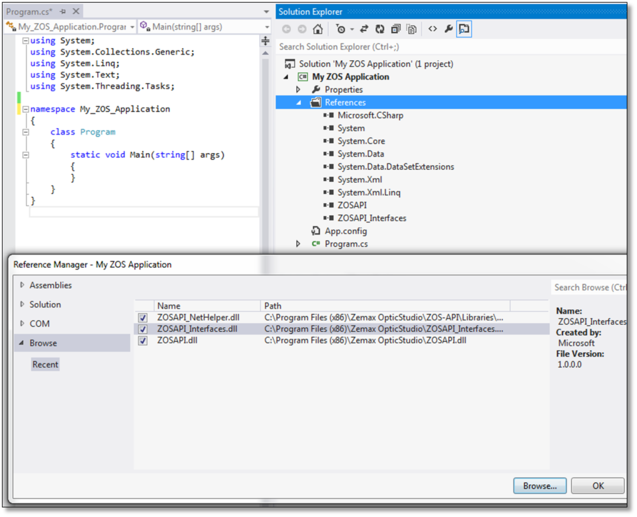This screenshot has width=637, height=517.
Task: Expand Assemblies in Reference Manager
Action: pyautogui.click(x=22, y=285)
